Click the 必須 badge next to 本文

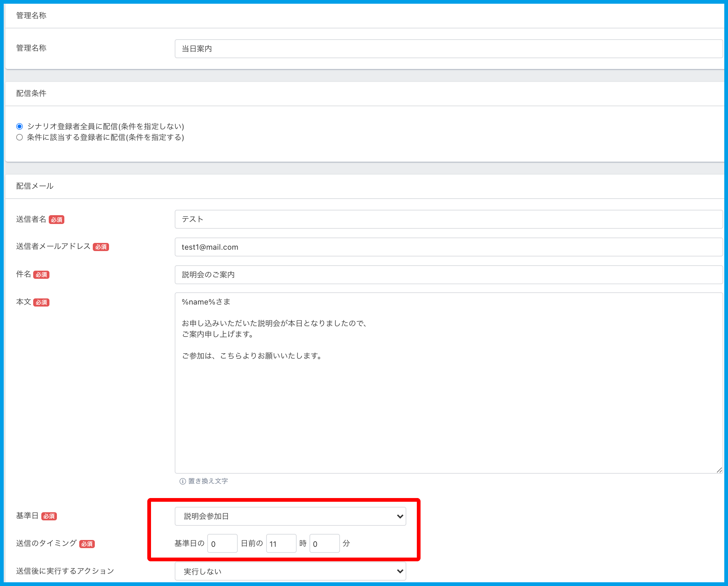pyautogui.click(x=41, y=302)
